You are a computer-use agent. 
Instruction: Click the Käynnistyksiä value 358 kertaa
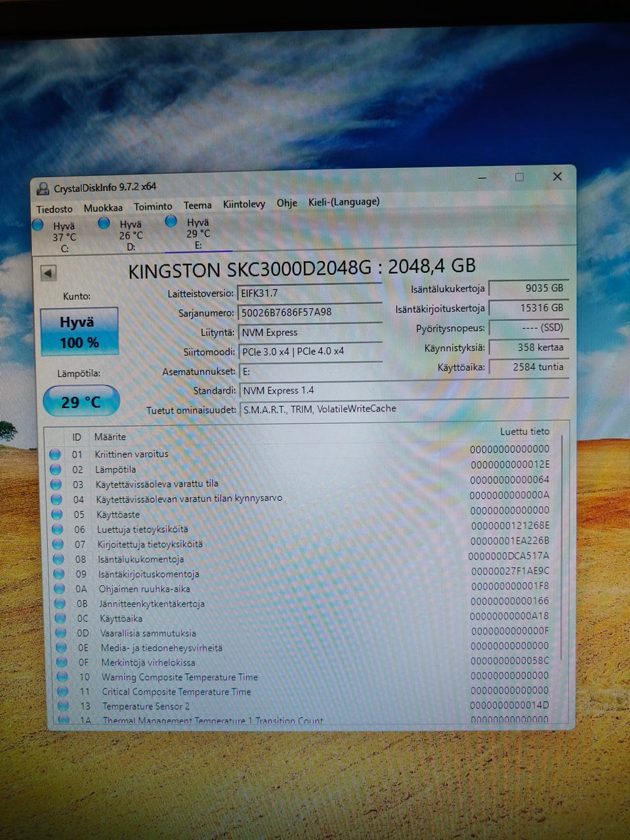coord(529,347)
